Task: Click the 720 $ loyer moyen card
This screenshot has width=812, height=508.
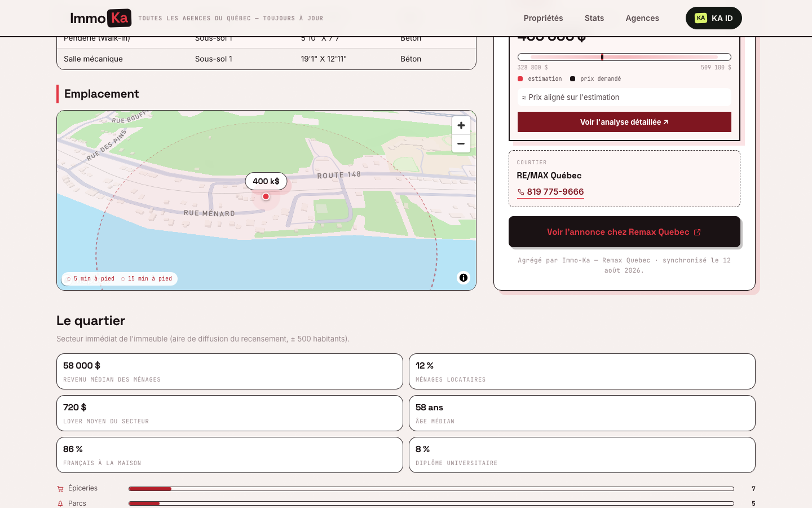Action: [230, 413]
